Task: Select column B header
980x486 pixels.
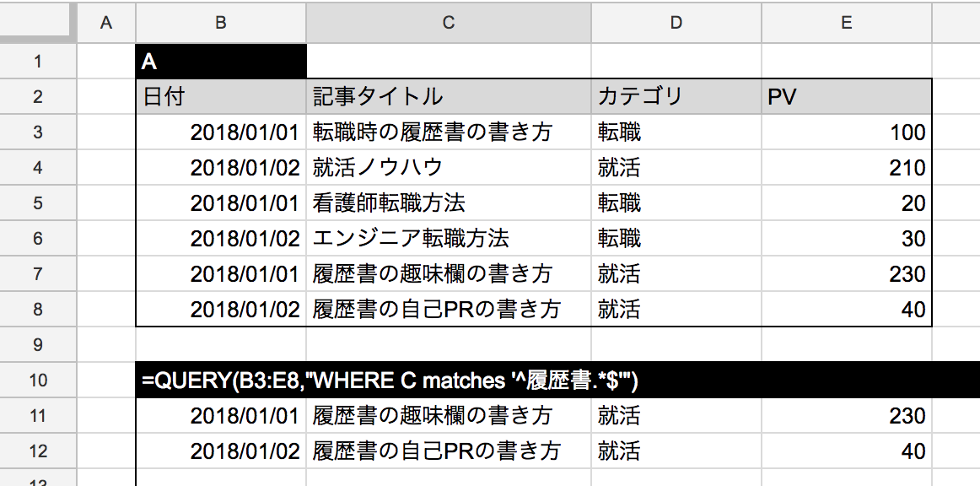Action: (x=219, y=24)
